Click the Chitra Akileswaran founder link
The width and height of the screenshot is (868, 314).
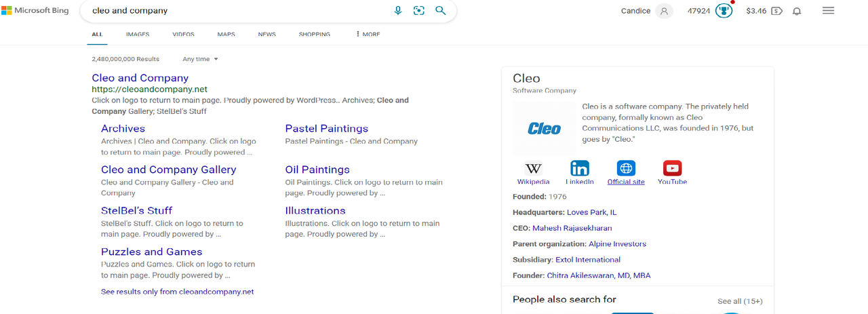click(599, 275)
